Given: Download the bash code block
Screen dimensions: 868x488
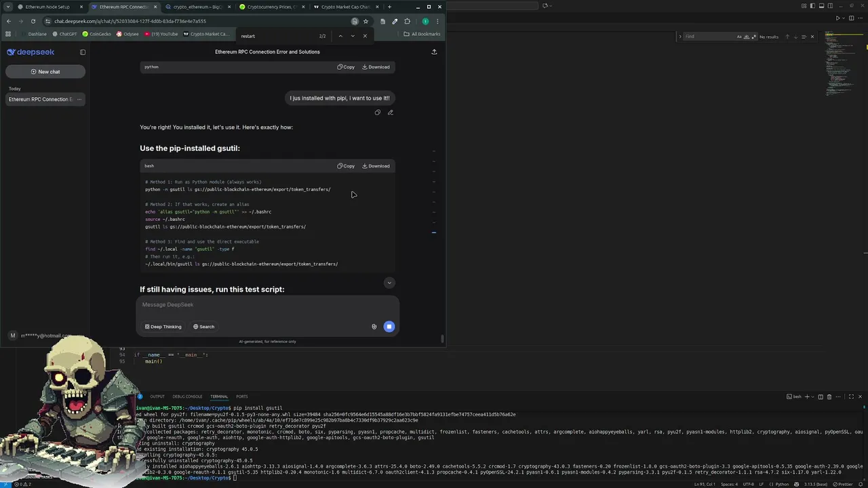Looking at the screenshot, I should 376,166.
